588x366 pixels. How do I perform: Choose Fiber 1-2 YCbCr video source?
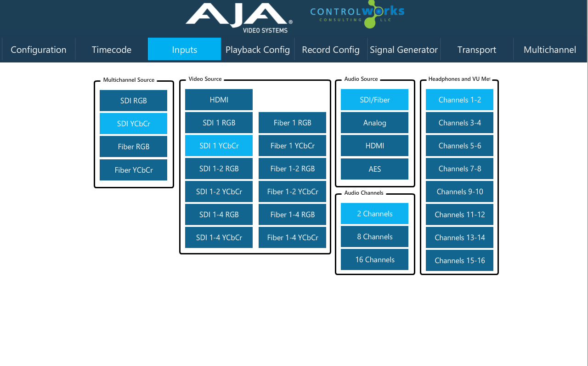pyautogui.click(x=292, y=191)
